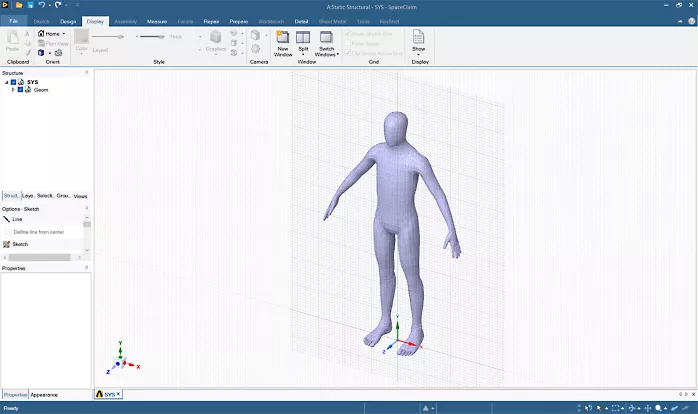
Task: Open the Switch Windows dropdown
Action: pos(327,51)
